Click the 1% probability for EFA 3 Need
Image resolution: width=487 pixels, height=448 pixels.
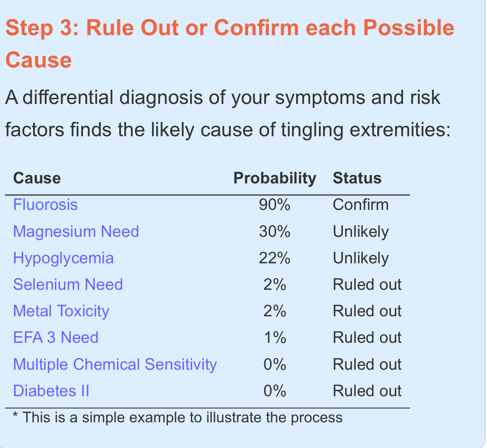click(x=275, y=337)
